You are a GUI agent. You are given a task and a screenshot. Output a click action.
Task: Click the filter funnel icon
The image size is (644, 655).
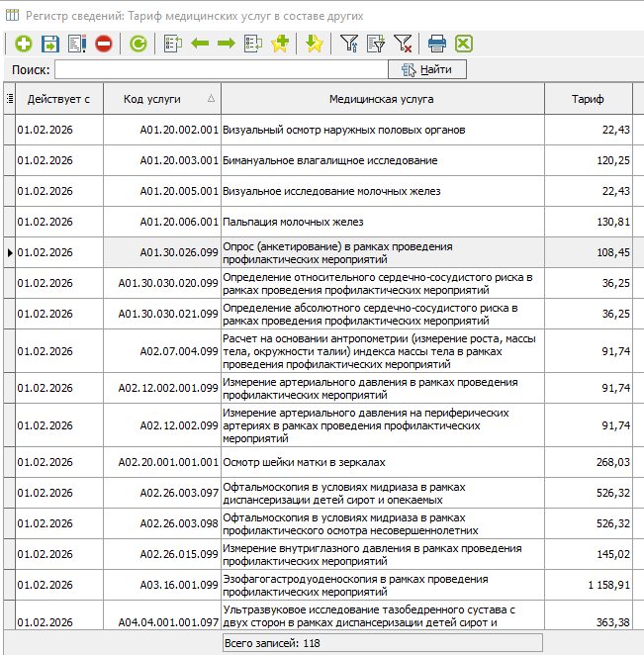pos(349,44)
